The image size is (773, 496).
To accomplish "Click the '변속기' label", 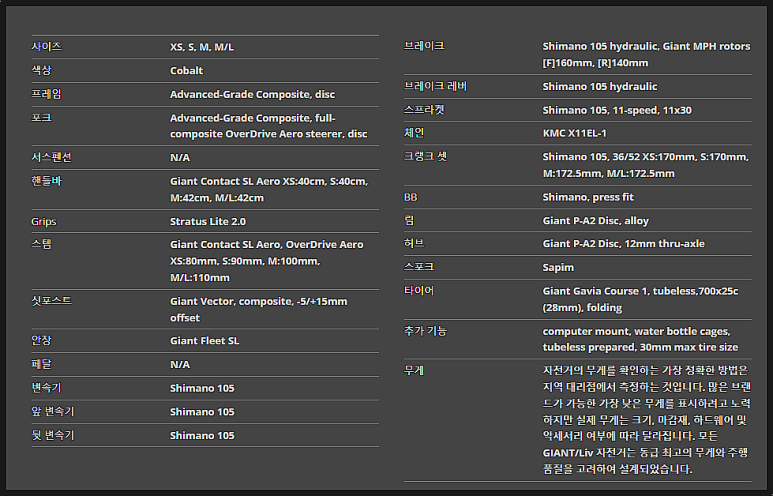I will pos(46,388).
